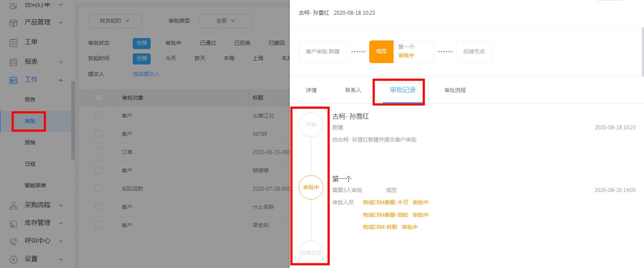Switch to the 联系人 tab
This screenshot has height=268, width=644.
(353, 90)
